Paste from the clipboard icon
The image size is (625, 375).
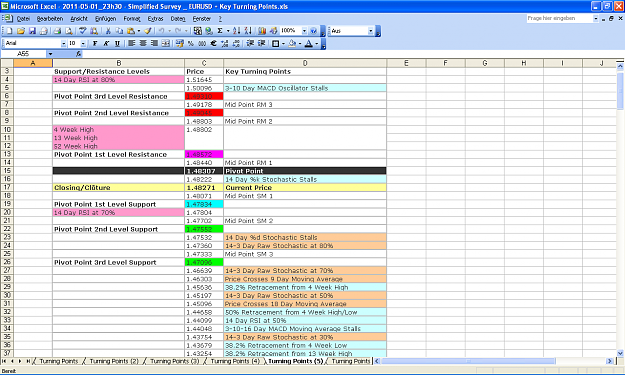pos(131,31)
